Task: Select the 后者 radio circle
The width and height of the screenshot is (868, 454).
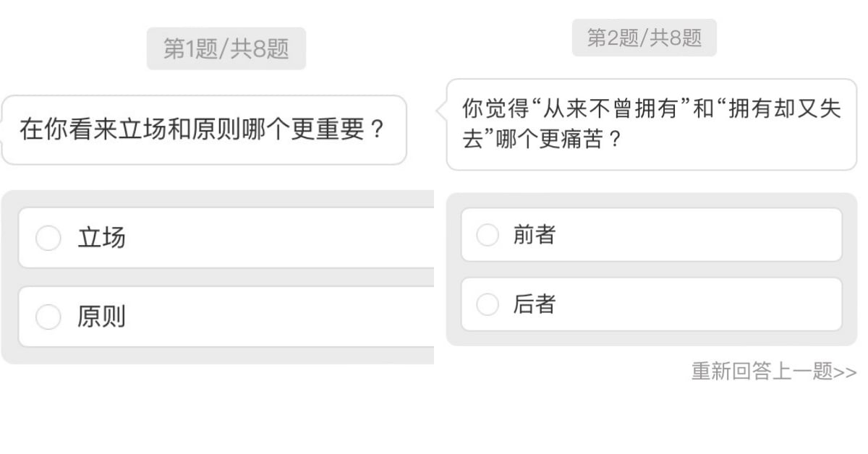Action: coord(488,304)
